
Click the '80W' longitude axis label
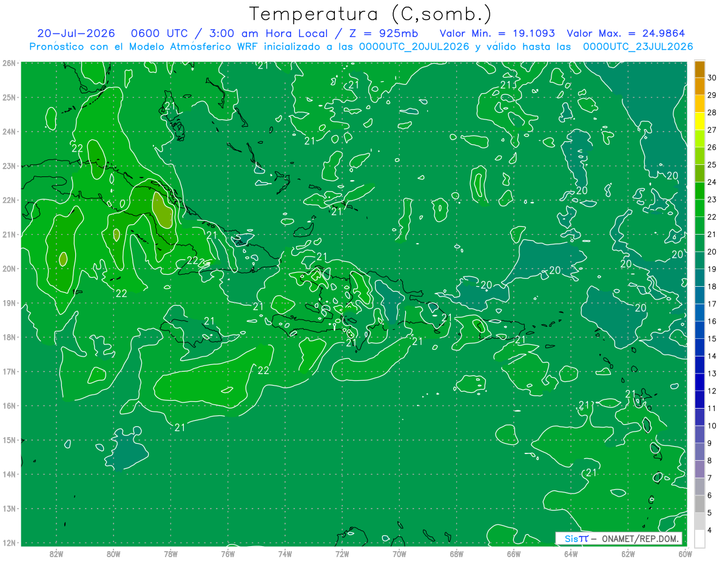pos(113,554)
